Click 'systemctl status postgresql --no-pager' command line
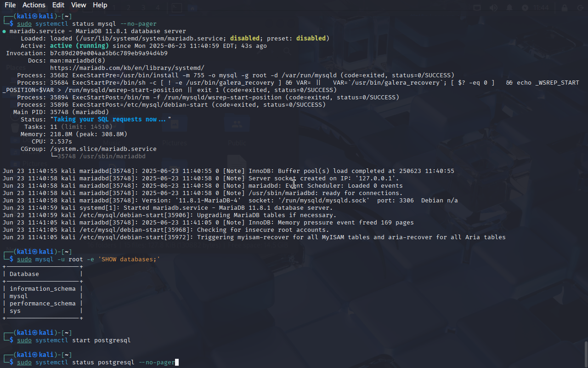 tap(105, 362)
